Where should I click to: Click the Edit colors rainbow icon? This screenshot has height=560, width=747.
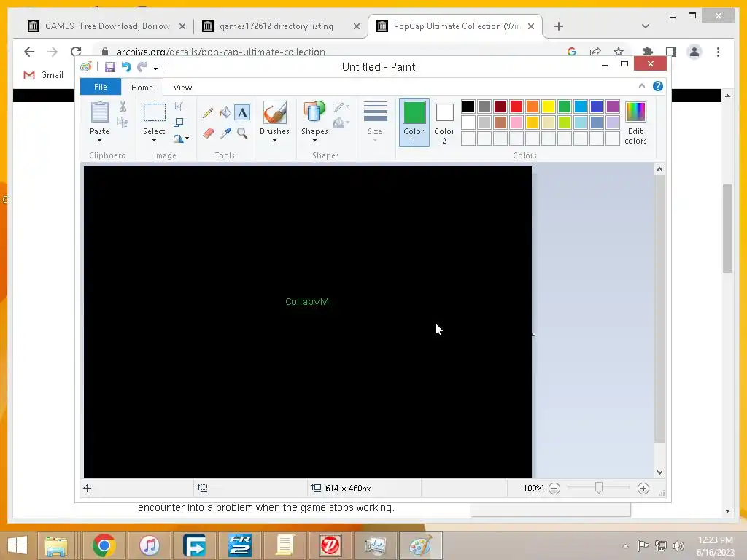pos(635,112)
